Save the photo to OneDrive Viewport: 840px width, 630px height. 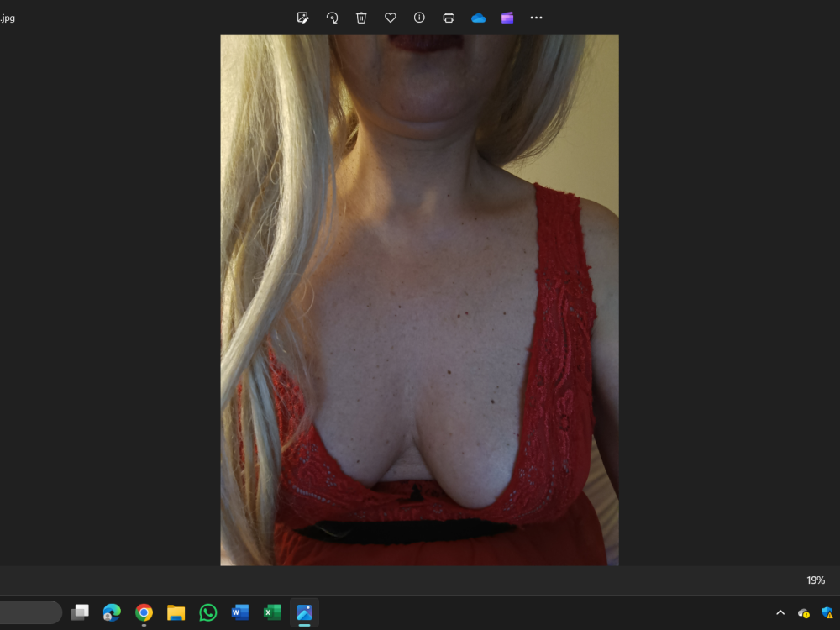(x=478, y=18)
